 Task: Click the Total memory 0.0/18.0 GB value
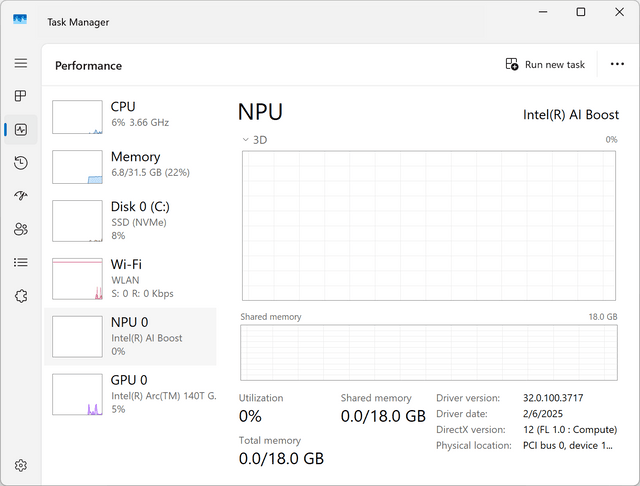coord(281,459)
